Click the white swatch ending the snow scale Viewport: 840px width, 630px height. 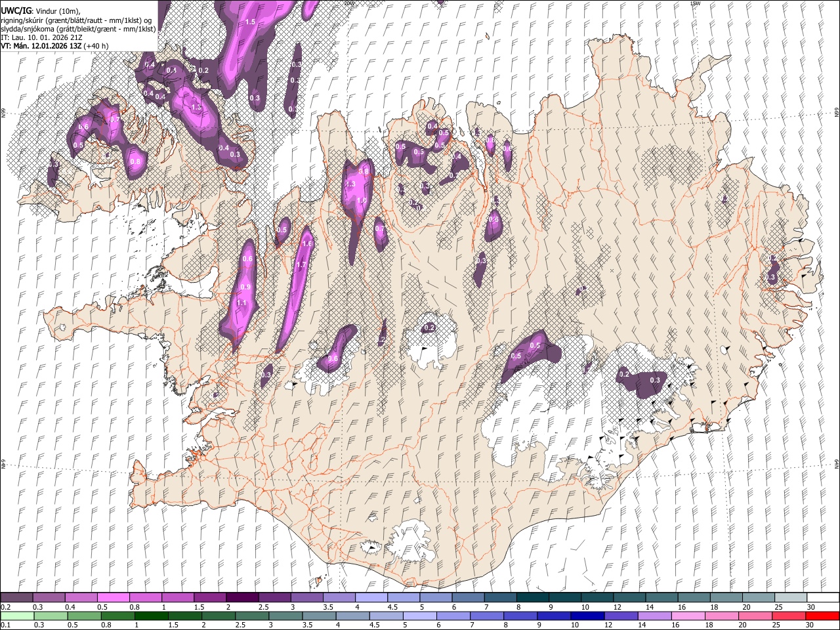click(x=822, y=597)
